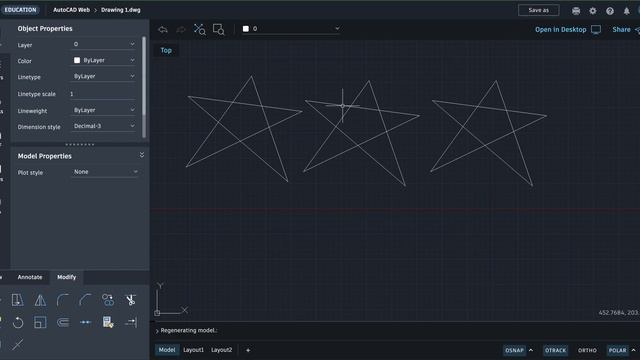Open the Lineweight dropdown
Viewport: 640px width, 360px height.
[104, 110]
